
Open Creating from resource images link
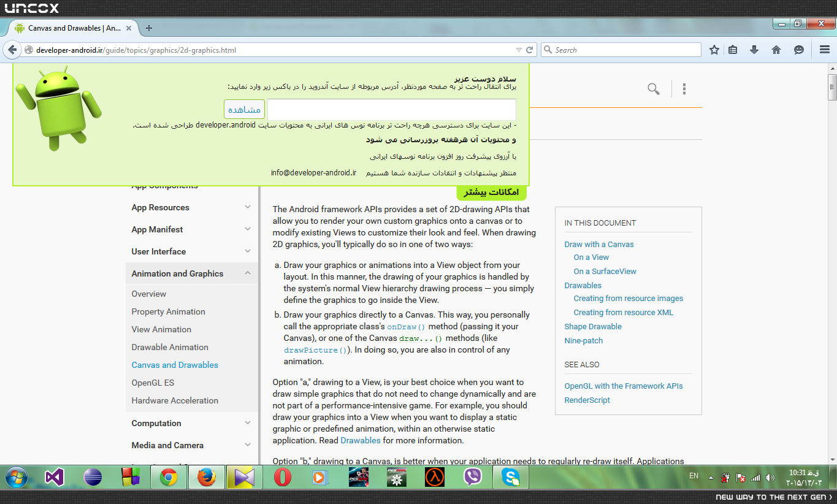629,298
